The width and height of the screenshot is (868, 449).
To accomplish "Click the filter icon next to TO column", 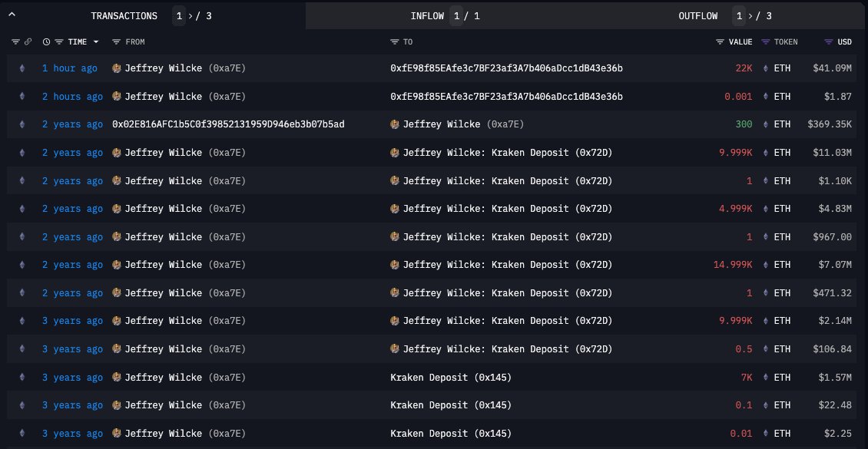I will pyautogui.click(x=393, y=42).
